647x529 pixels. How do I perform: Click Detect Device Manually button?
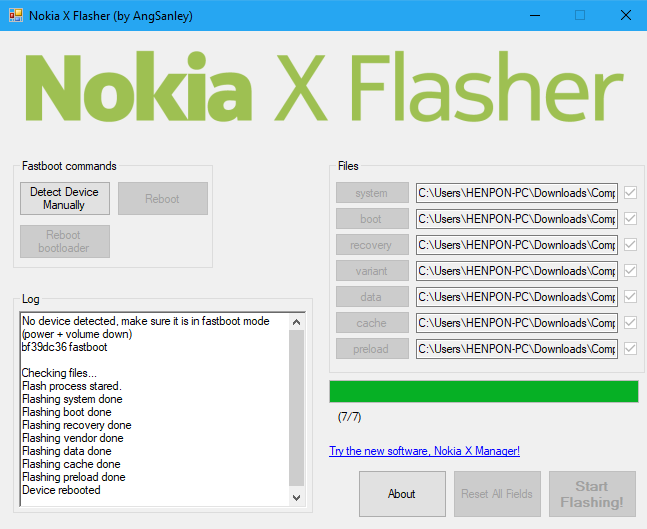[65, 198]
